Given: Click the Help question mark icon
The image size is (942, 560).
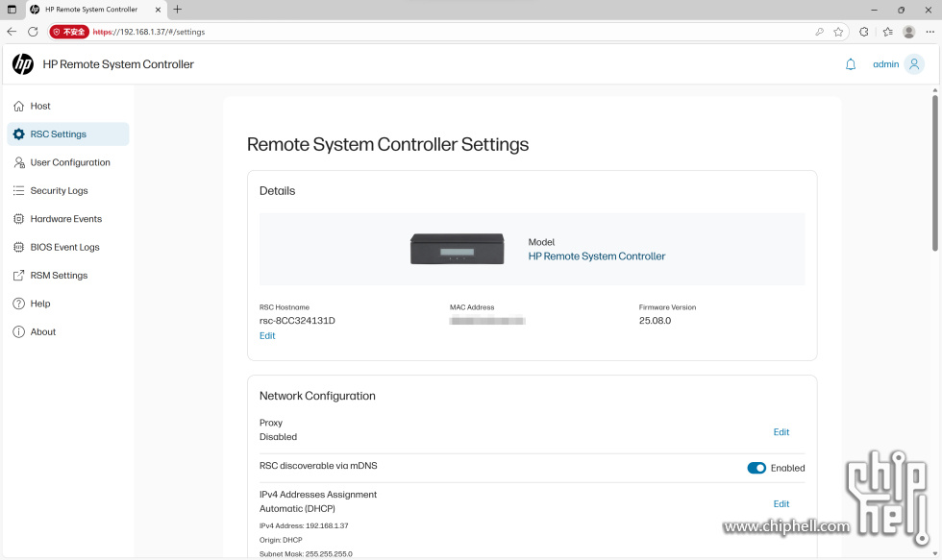Looking at the screenshot, I should coord(19,304).
